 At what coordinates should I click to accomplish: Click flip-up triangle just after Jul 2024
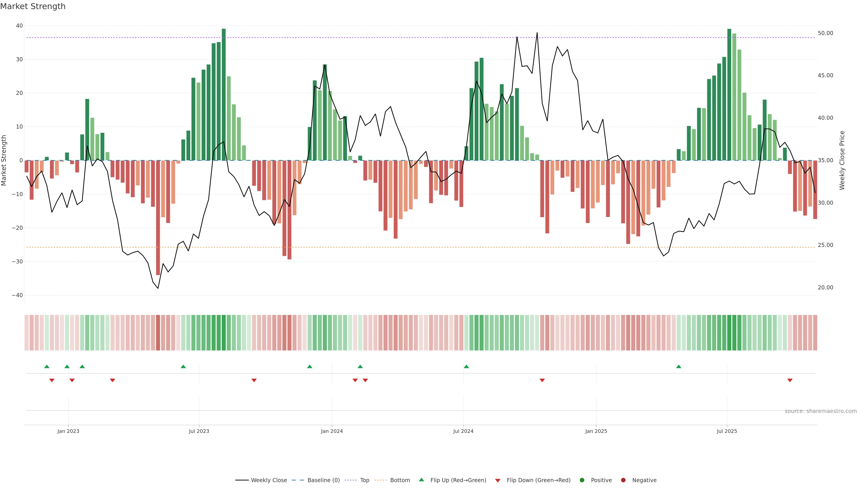click(466, 366)
